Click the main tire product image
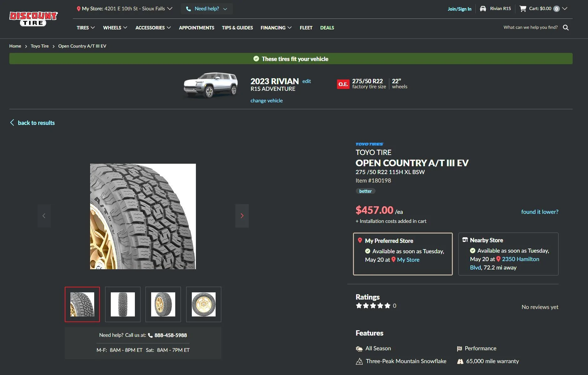Image resolution: width=588 pixels, height=375 pixels. click(x=143, y=216)
